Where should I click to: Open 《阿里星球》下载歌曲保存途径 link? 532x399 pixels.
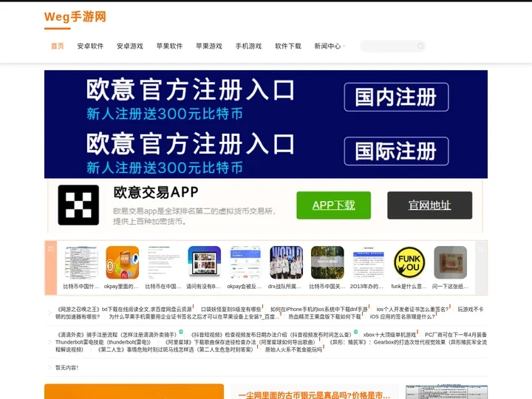pyautogui.click(x=241, y=342)
